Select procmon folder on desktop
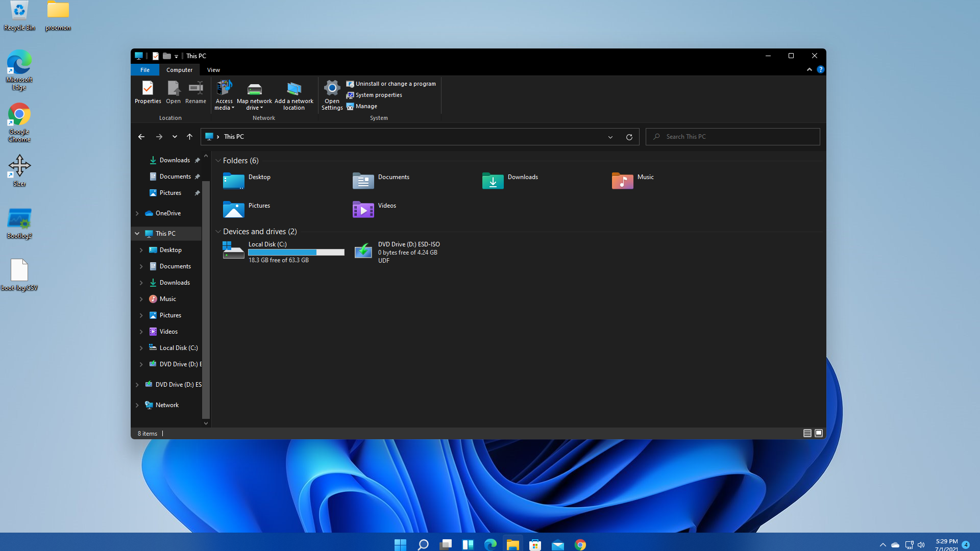Image resolution: width=980 pixels, height=551 pixels. point(58,16)
